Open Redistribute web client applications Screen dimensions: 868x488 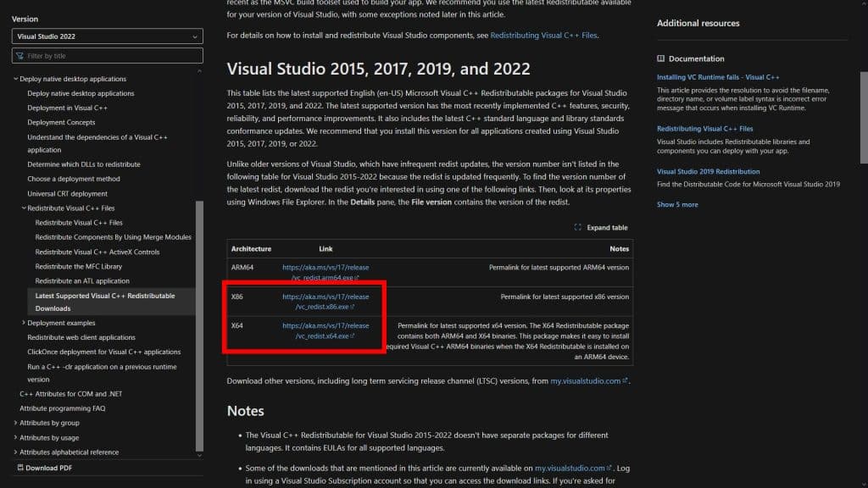click(81, 337)
